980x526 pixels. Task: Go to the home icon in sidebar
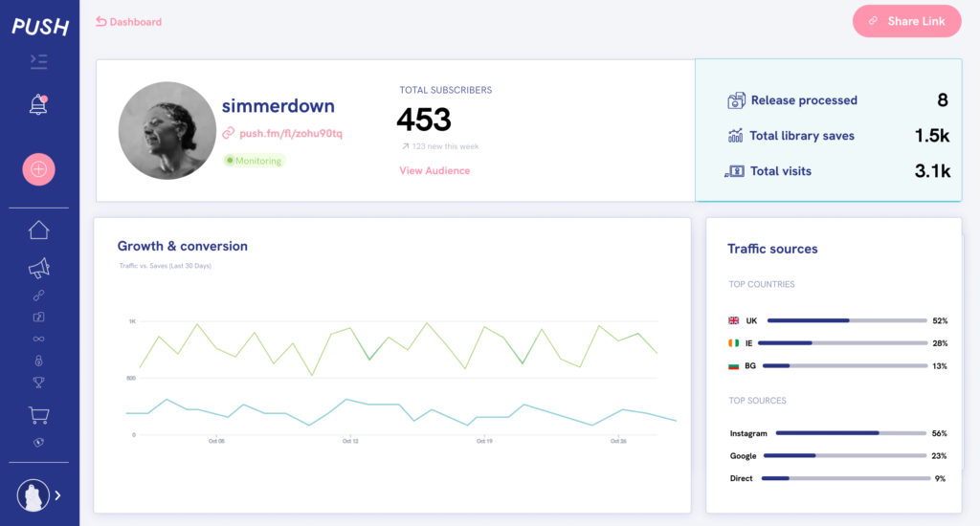coord(38,230)
